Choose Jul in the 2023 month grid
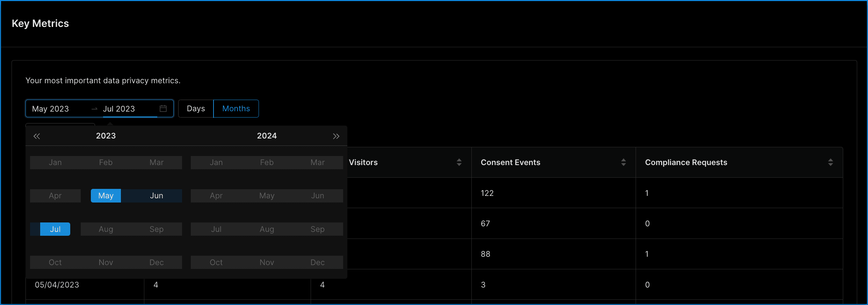Viewport: 868px width, 305px height. [55, 229]
